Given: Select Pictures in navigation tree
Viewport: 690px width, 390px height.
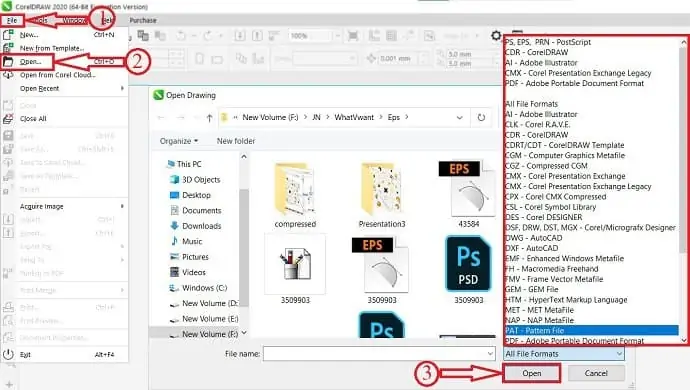Looking at the screenshot, I should tap(190, 257).
